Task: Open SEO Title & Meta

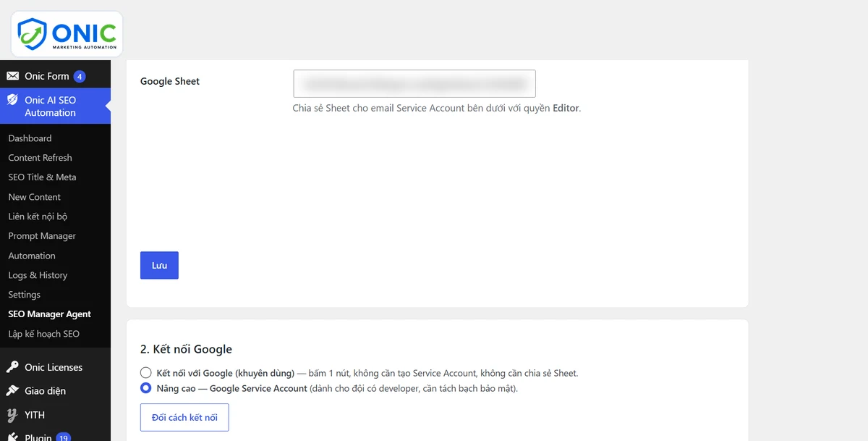Action: pos(42,177)
